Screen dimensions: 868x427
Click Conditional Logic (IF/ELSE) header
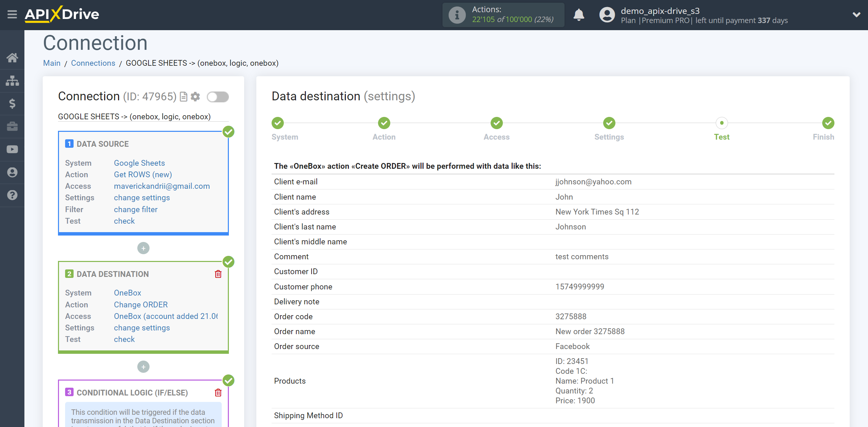tap(132, 393)
